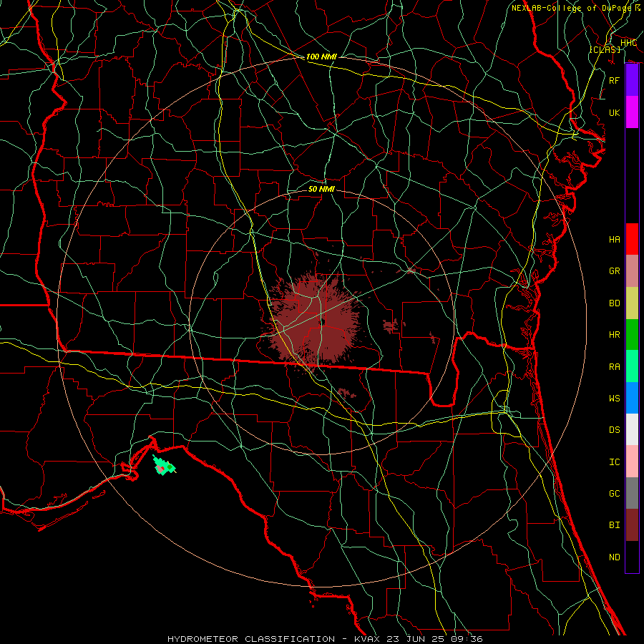Click the IC pink legend swatch
The height and width of the screenshot is (644, 644).
632,462
